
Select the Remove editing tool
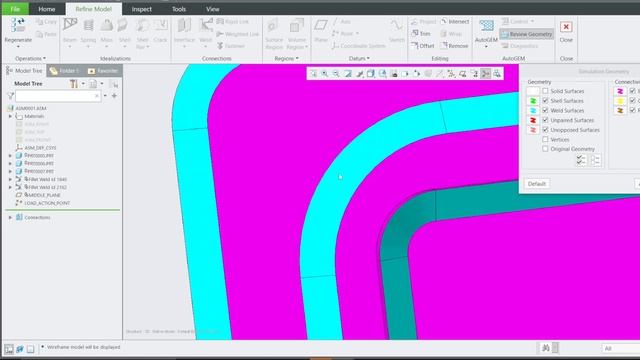(454, 46)
